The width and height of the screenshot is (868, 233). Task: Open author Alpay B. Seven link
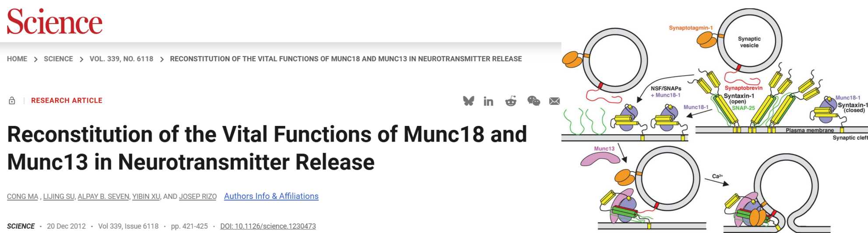pyautogui.click(x=103, y=196)
